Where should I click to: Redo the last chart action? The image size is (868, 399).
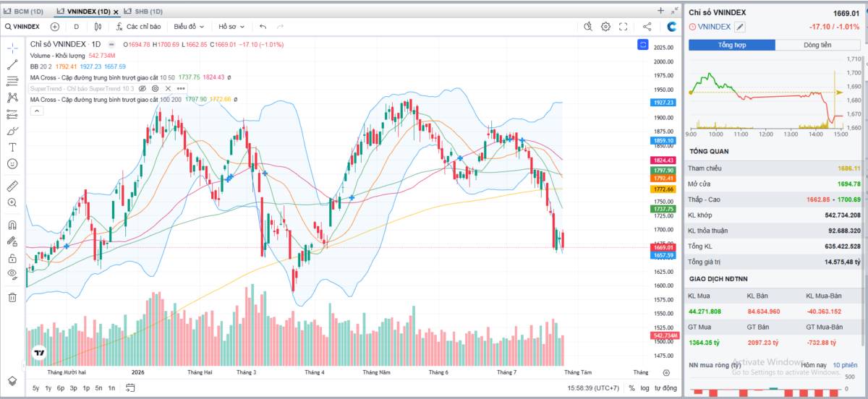tap(280, 27)
